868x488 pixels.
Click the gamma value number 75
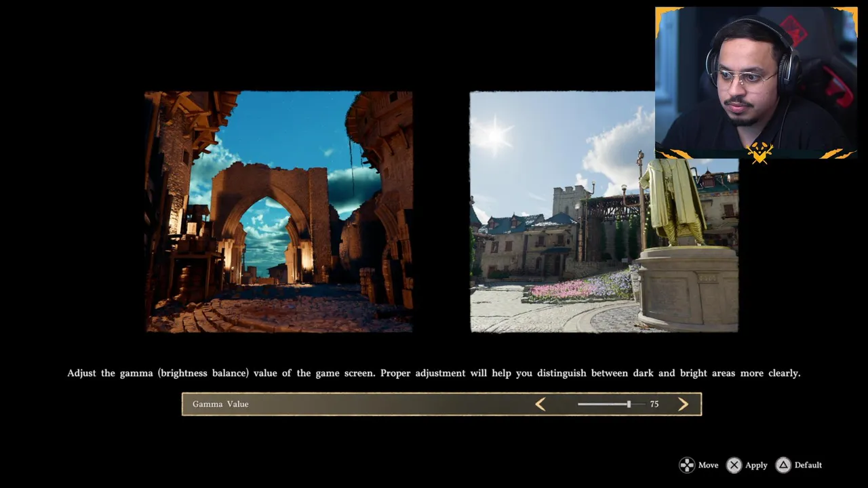(654, 404)
